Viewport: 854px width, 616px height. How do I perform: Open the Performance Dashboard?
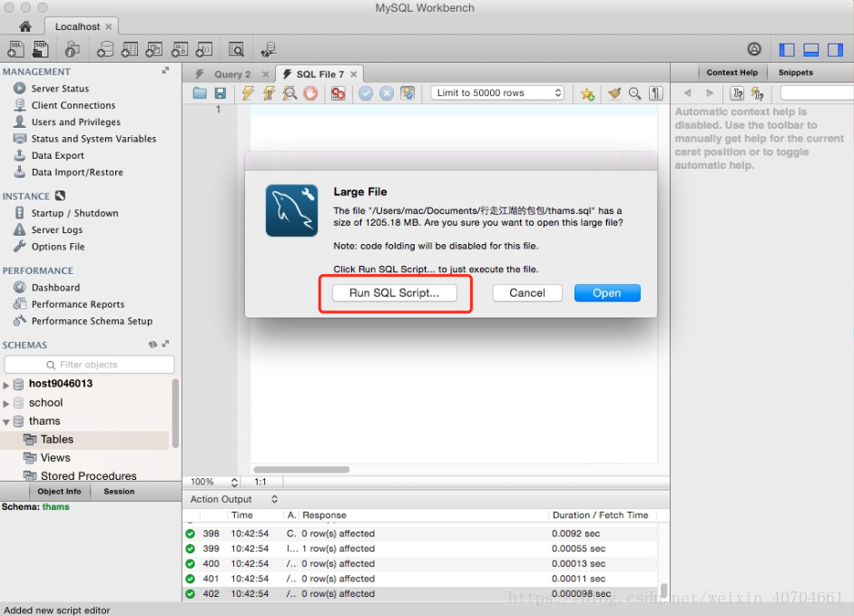tap(55, 288)
